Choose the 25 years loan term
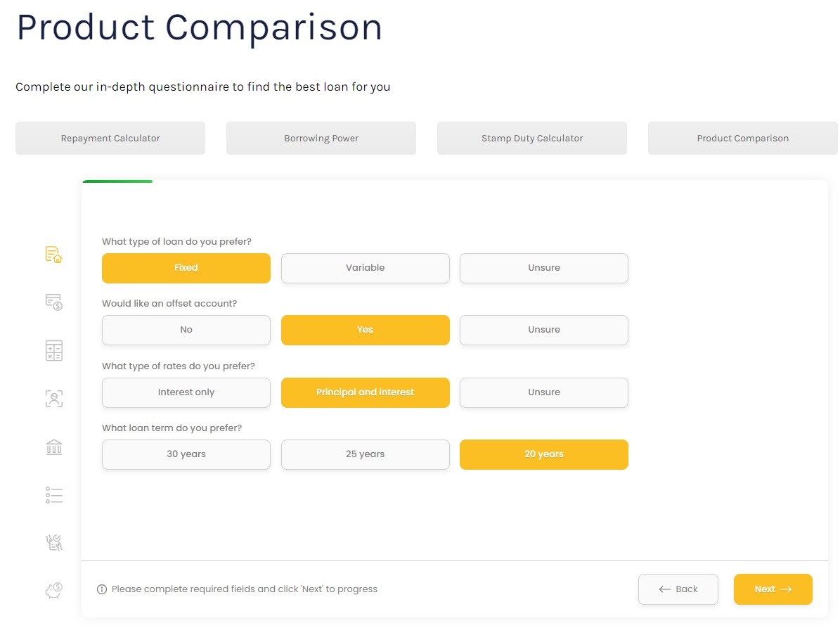The image size is (840, 628). pos(365,454)
